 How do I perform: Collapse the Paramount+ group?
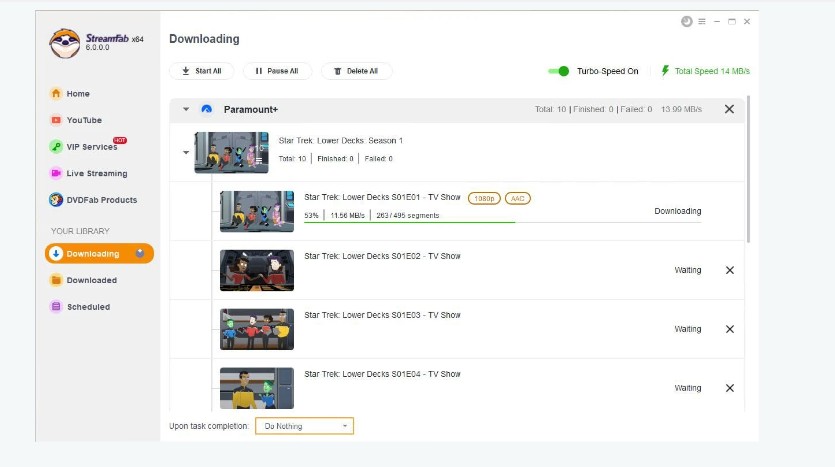point(186,109)
